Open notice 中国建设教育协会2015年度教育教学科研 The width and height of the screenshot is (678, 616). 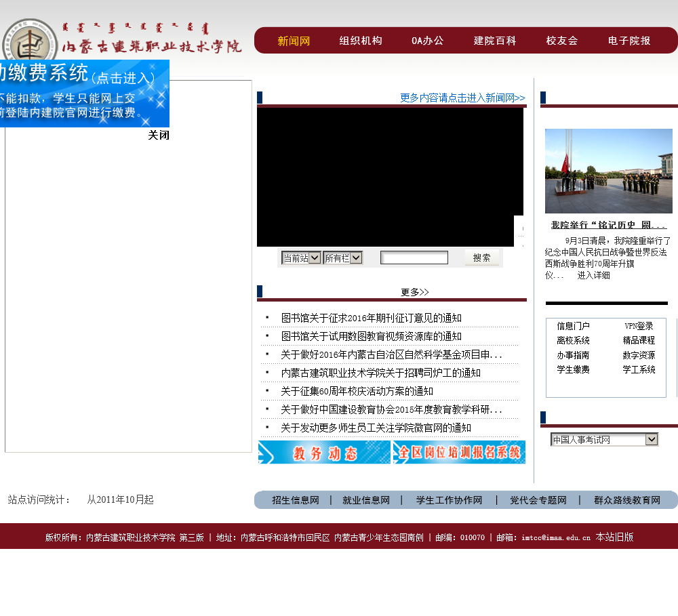point(391,409)
